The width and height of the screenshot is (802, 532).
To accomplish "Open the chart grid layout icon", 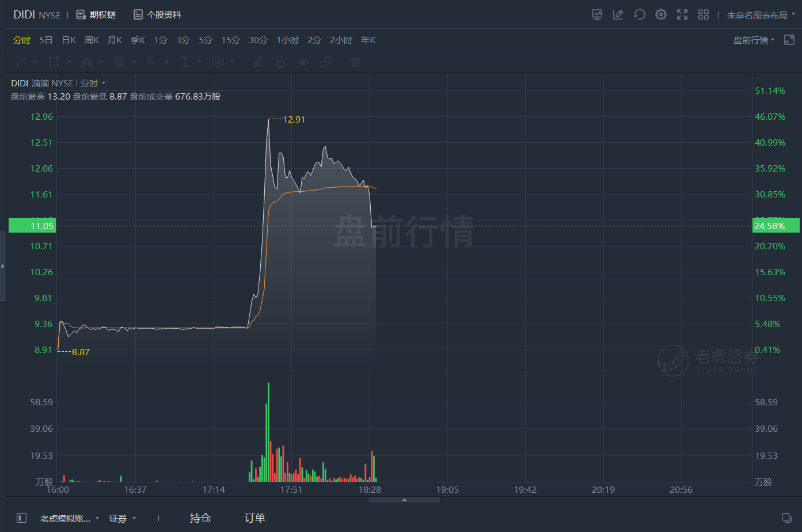I will [704, 15].
